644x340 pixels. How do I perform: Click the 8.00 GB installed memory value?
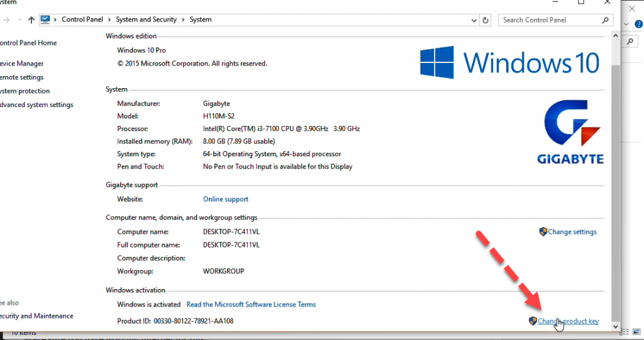coord(239,141)
